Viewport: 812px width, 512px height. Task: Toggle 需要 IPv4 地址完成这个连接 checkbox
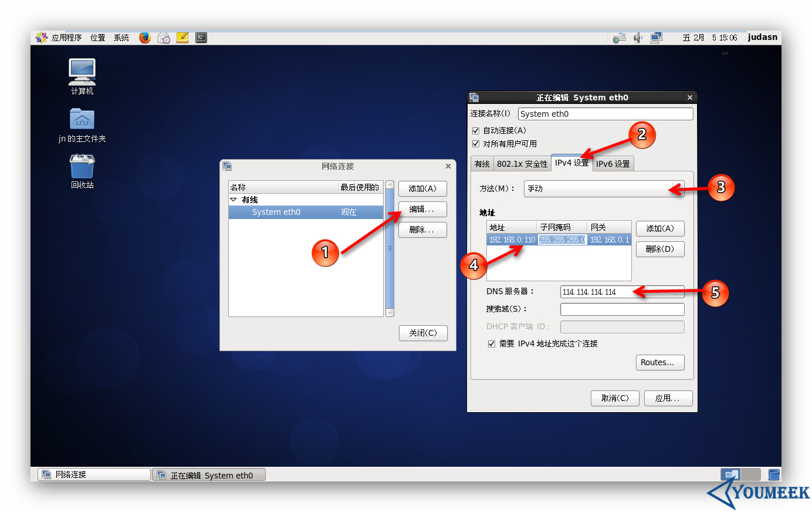click(492, 344)
